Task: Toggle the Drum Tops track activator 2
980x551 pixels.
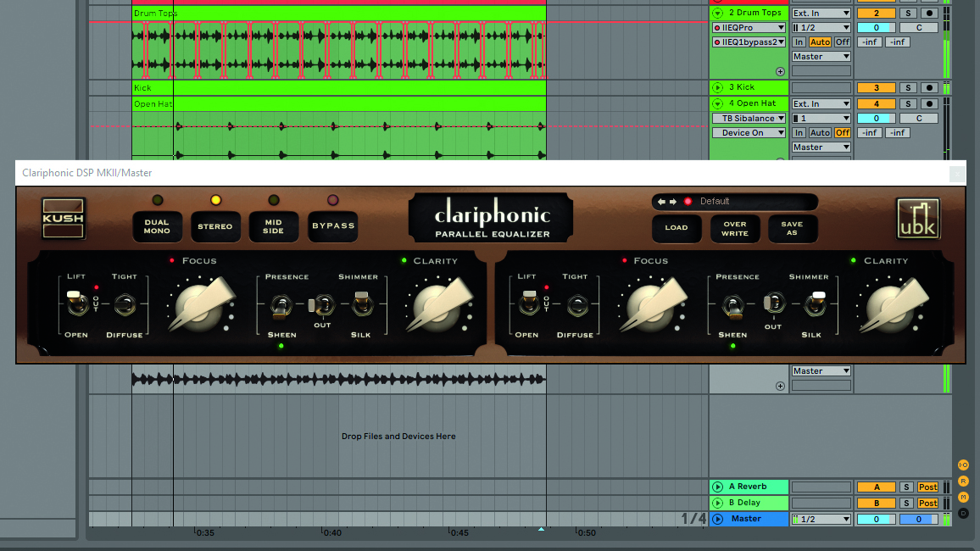Action: pyautogui.click(x=876, y=13)
